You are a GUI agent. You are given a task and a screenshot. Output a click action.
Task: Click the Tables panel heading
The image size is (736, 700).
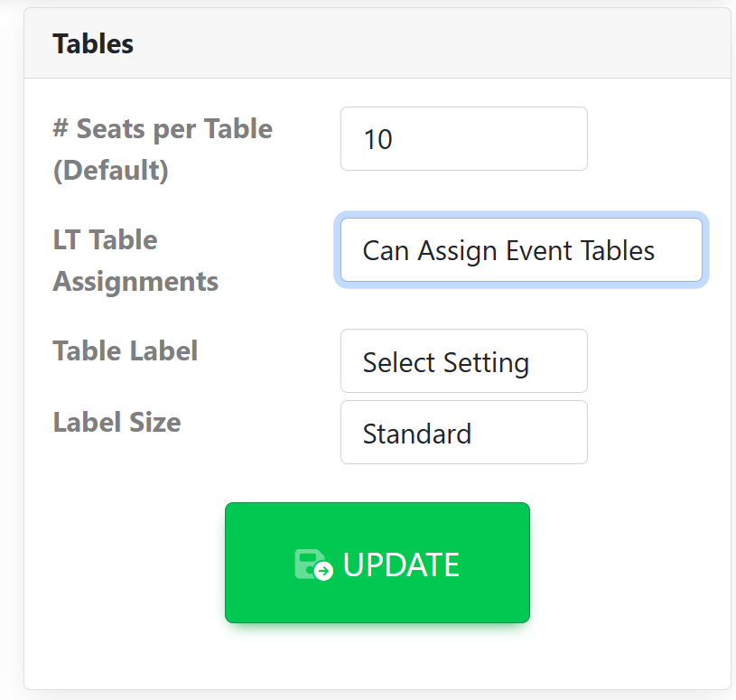(93, 43)
